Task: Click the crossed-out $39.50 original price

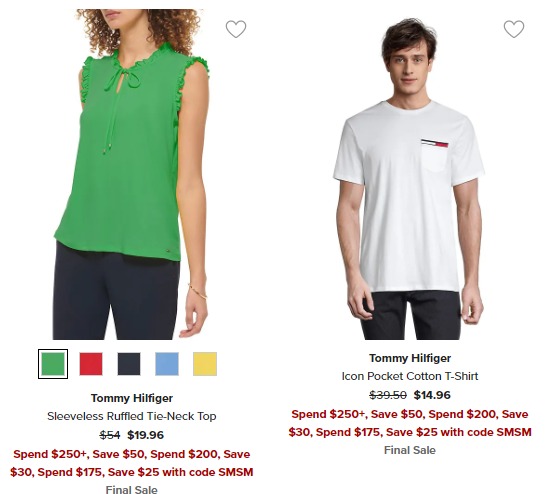Action: 388,395
